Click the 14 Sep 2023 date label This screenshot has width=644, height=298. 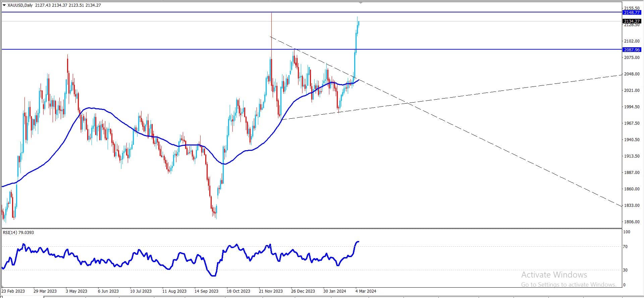(x=206, y=291)
